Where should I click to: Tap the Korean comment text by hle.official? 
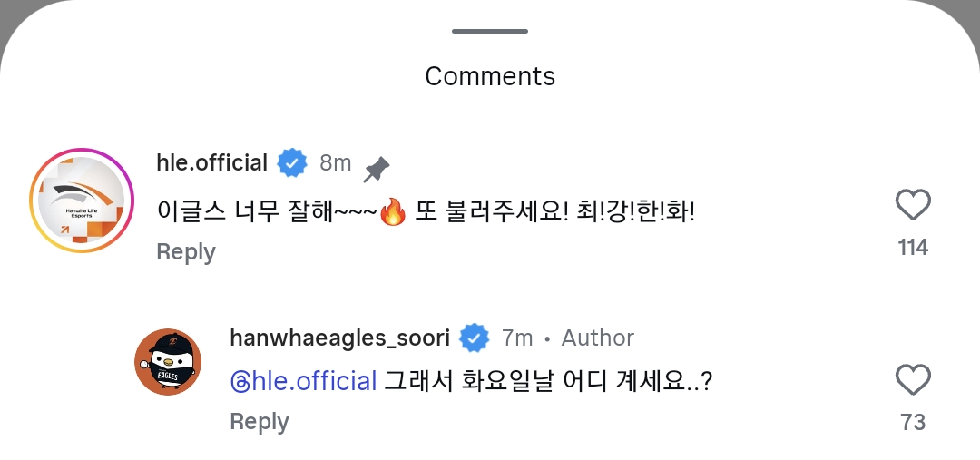(426, 213)
